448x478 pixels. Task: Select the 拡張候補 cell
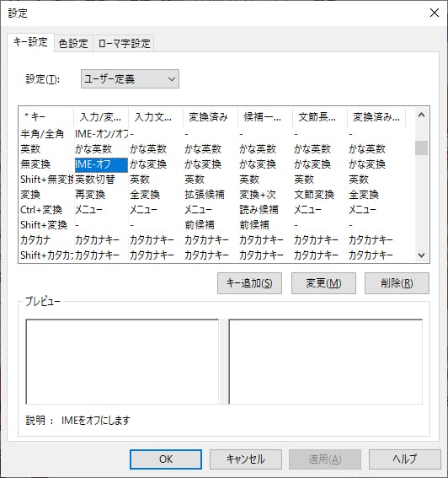coord(205,195)
